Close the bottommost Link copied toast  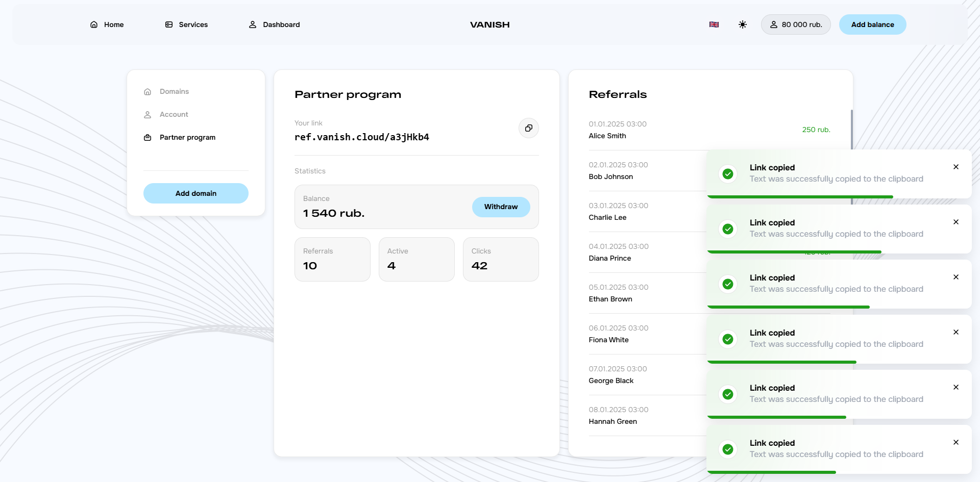coord(955,443)
